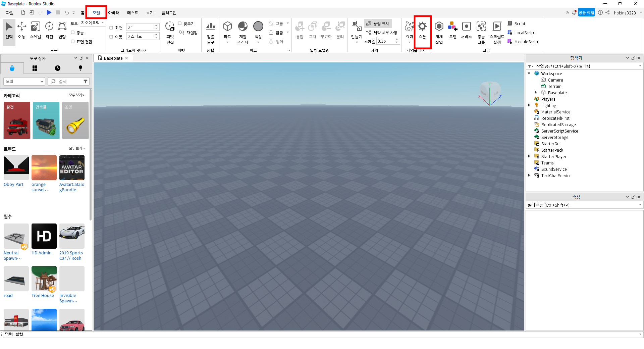Open the toolbox marketplace bag tab
This screenshot has height=349, width=644.
[12, 68]
